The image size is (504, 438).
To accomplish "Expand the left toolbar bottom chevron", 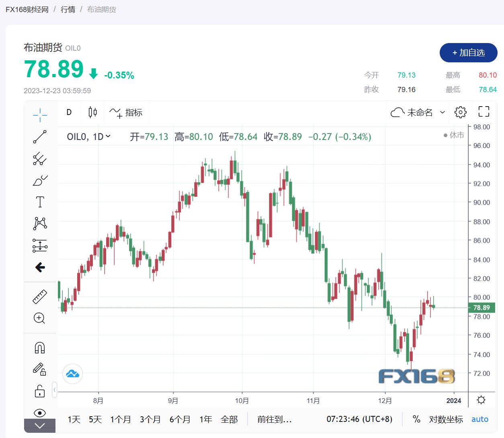I will [x=40, y=426].
